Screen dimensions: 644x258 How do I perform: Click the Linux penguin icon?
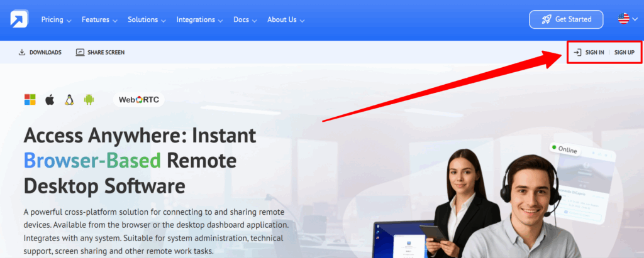point(69,99)
